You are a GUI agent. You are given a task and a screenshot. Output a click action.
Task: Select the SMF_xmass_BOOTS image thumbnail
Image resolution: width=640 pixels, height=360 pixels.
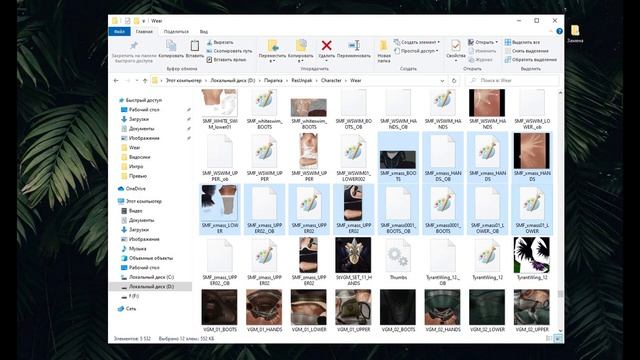[398, 160]
